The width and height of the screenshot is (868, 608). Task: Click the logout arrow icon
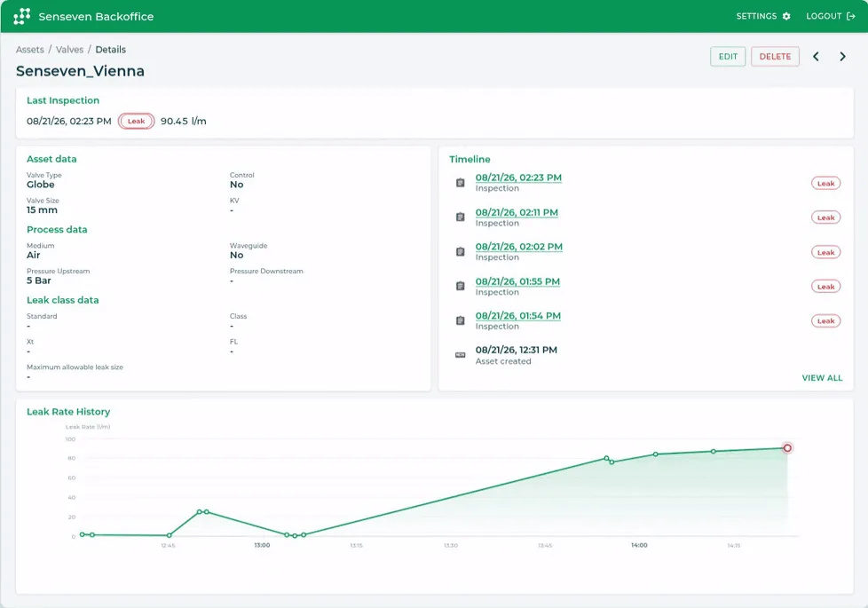[x=851, y=16]
